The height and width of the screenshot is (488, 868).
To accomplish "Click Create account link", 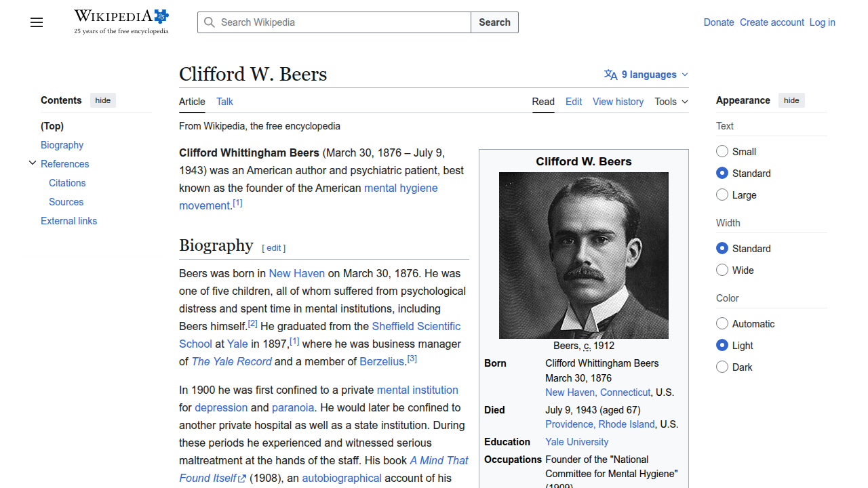I will [772, 22].
